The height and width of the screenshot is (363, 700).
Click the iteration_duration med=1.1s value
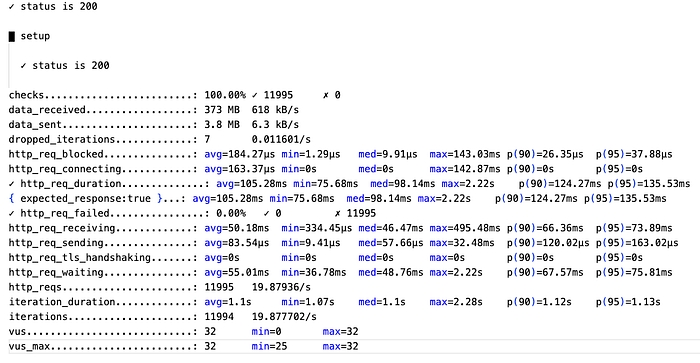(382, 302)
